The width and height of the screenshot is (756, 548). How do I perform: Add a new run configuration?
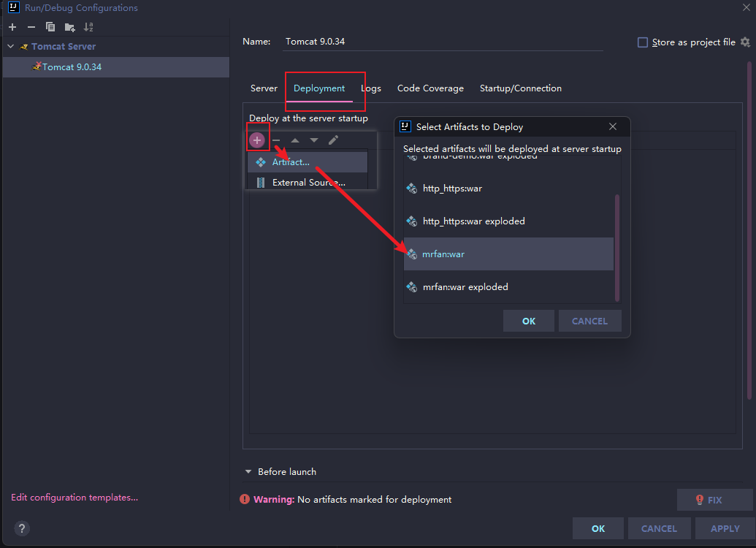click(x=12, y=27)
